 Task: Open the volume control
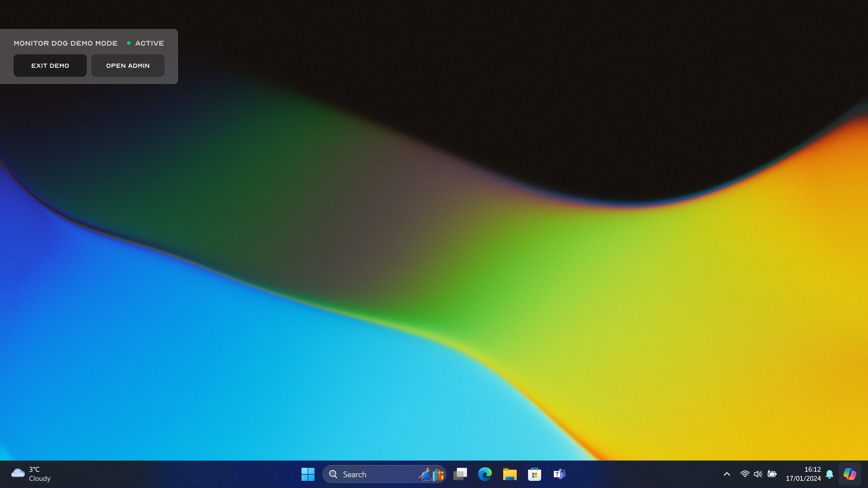758,474
